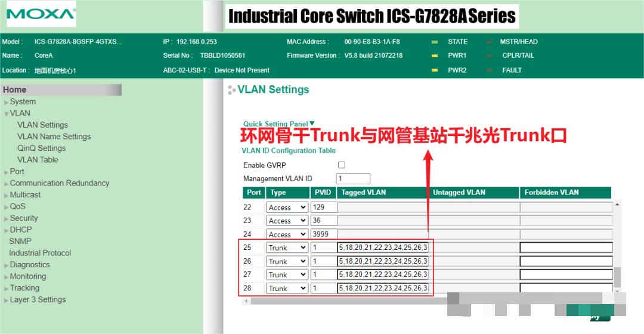The width and height of the screenshot is (644, 334).
Task: Open Industrial Protocol page
Action: tap(40, 253)
